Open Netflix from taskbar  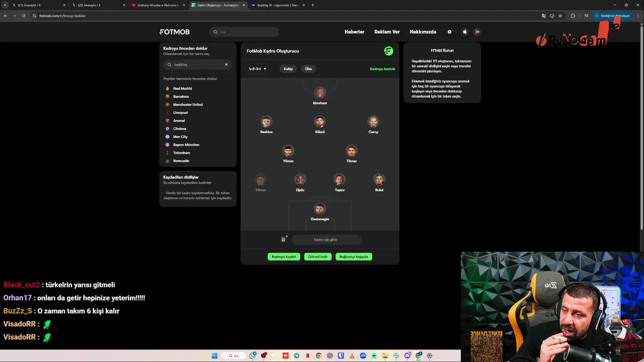pyautogui.click(x=308, y=356)
